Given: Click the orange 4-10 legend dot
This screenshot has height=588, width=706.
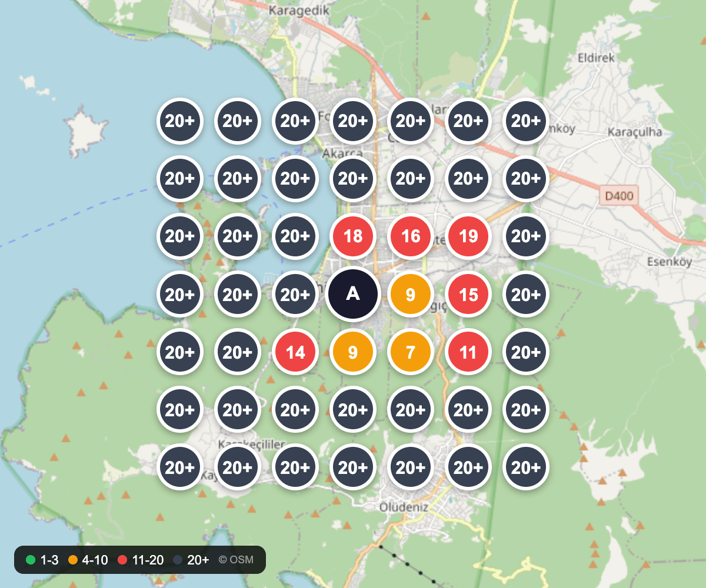Looking at the screenshot, I should 73,560.
